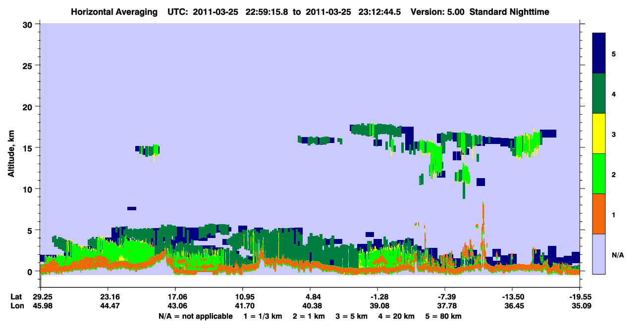Click legend text '1 = 1/3 km'
The width and height of the screenshot is (644, 330).
263,316
